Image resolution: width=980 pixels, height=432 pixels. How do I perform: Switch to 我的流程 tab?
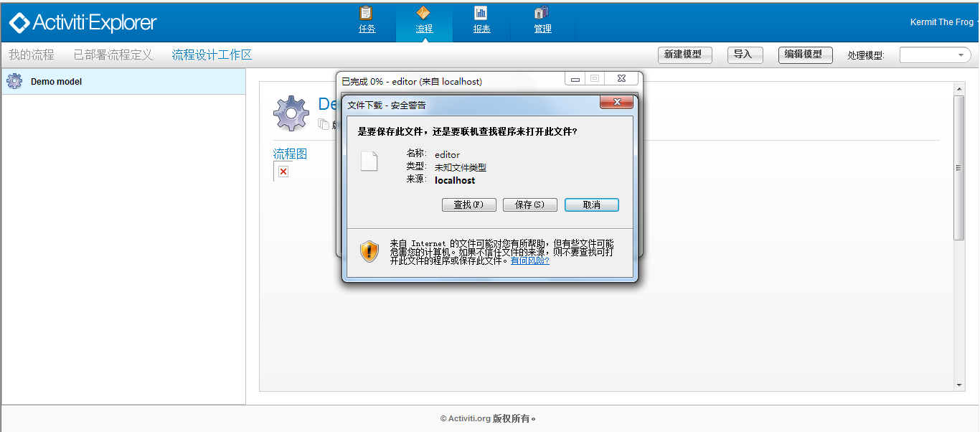(x=31, y=55)
